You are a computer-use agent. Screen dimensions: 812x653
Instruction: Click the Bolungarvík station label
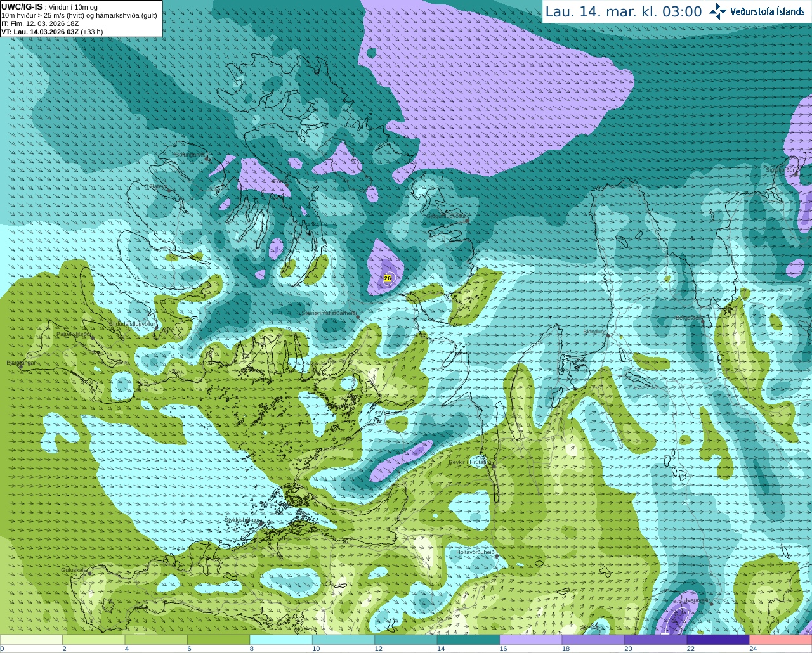point(189,155)
